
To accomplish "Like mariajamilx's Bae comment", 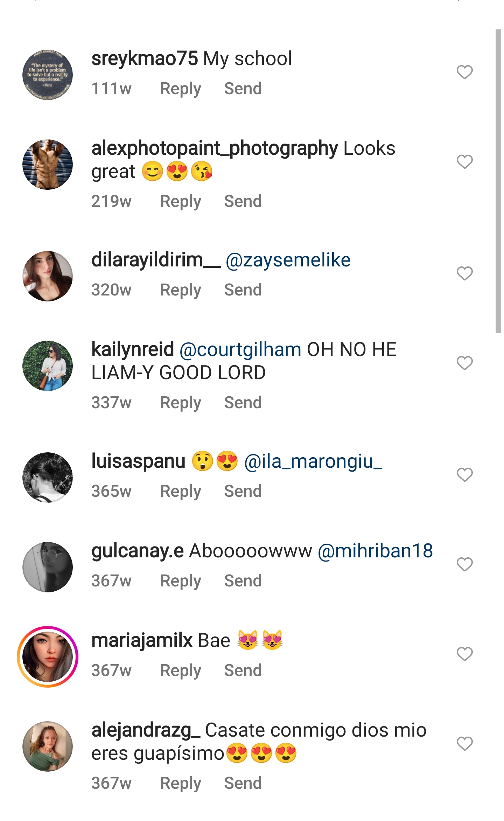I will click(x=464, y=654).
